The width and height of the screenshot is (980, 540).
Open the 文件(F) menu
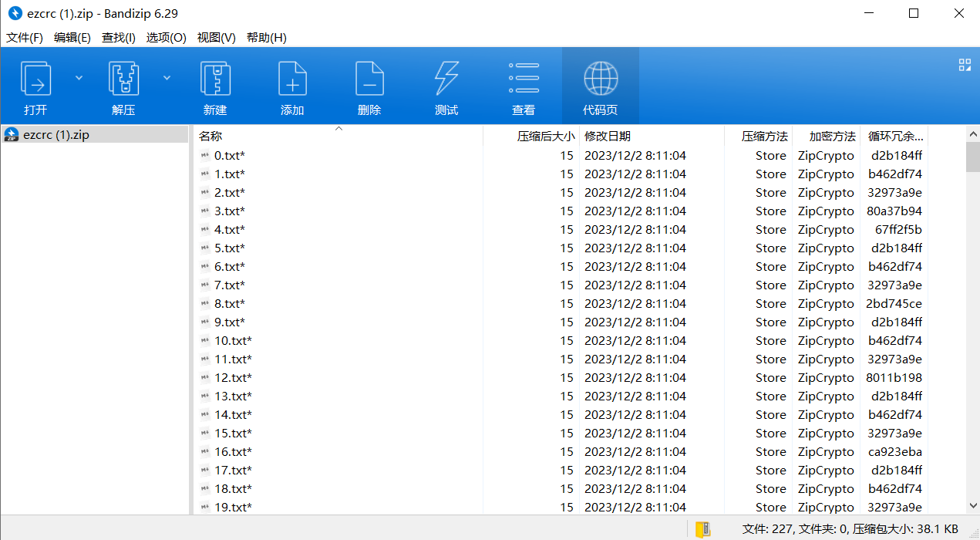25,37
